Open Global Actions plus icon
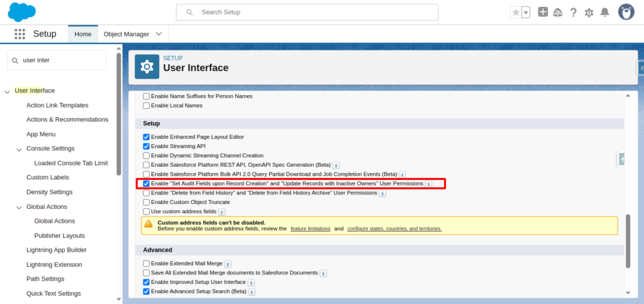Image resolution: width=644 pixels, height=304 pixels. coord(543,12)
